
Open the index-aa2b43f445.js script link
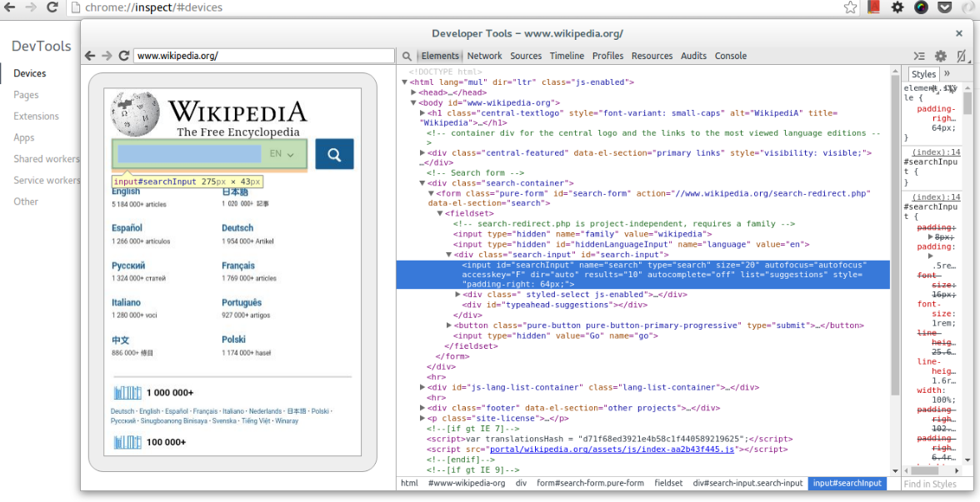click(612, 450)
